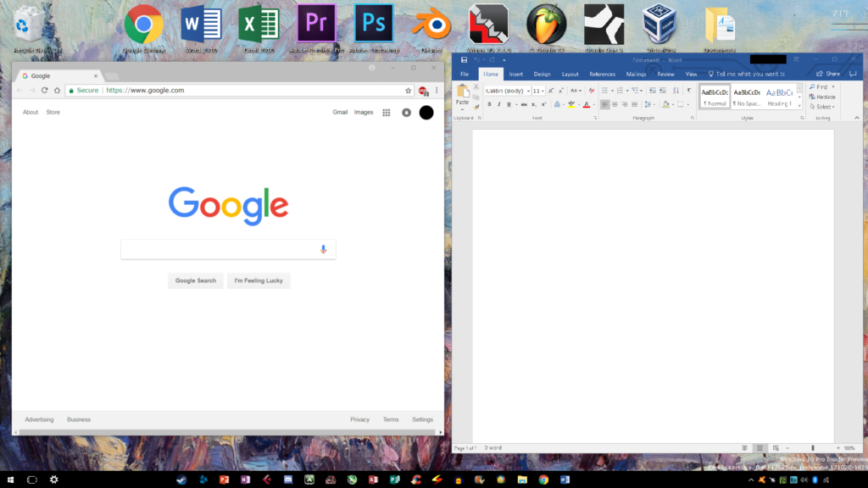Click Chrome's reload page icon
This screenshot has height=488, width=868.
(x=44, y=90)
